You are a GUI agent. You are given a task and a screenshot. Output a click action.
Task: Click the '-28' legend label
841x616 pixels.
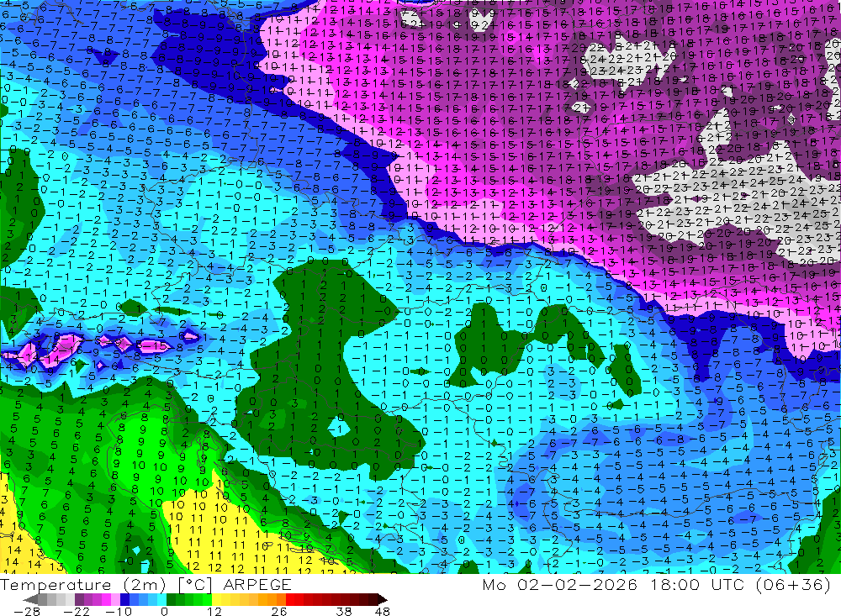(x=27, y=611)
